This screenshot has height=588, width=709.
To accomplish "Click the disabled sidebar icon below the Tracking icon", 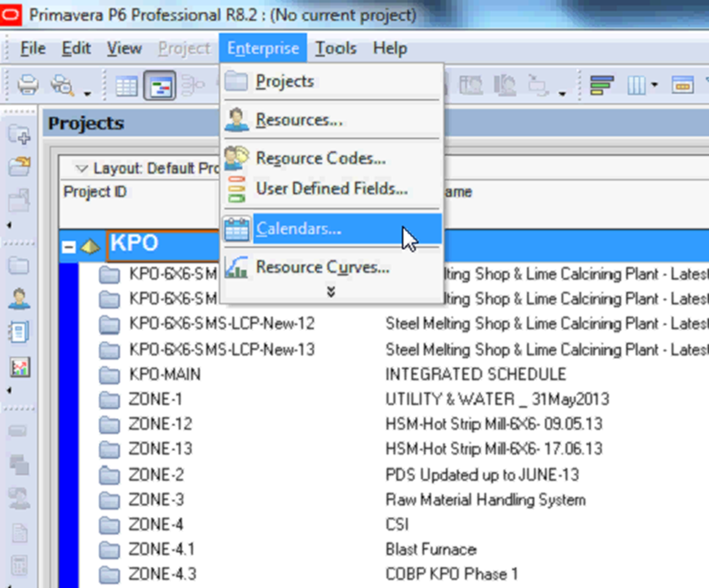I will [18, 430].
